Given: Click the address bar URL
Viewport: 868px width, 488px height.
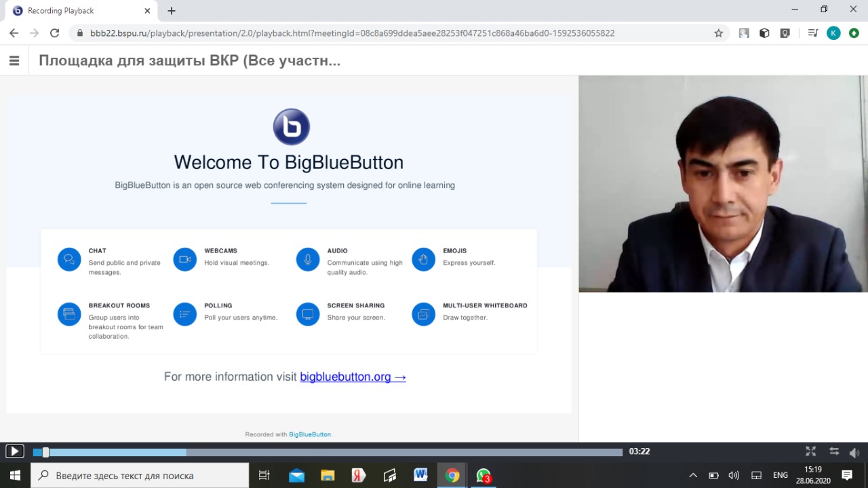Looking at the screenshot, I should [x=353, y=33].
